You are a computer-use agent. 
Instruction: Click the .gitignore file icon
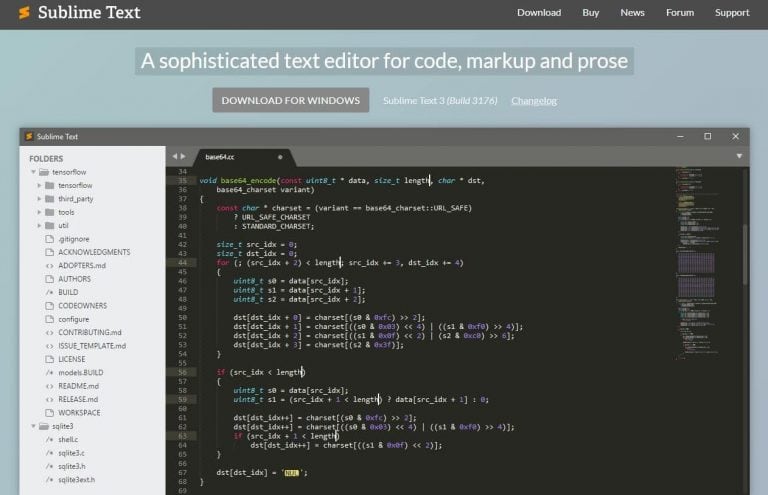point(49,239)
